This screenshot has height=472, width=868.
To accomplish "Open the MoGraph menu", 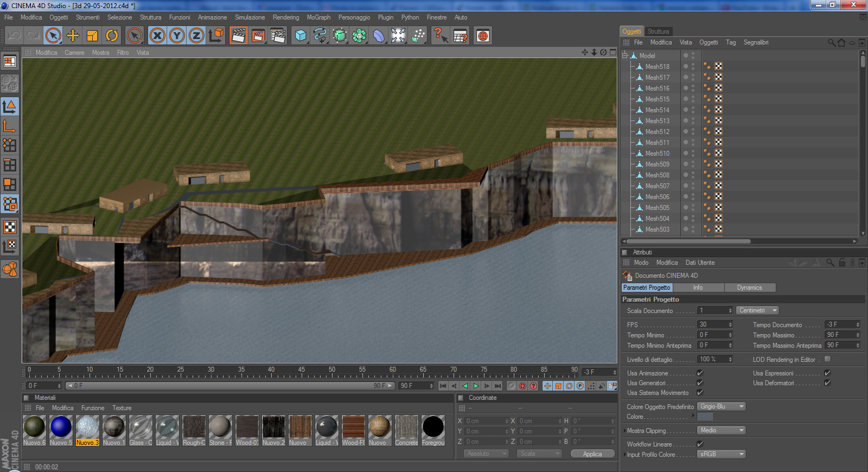I will [318, 17].
